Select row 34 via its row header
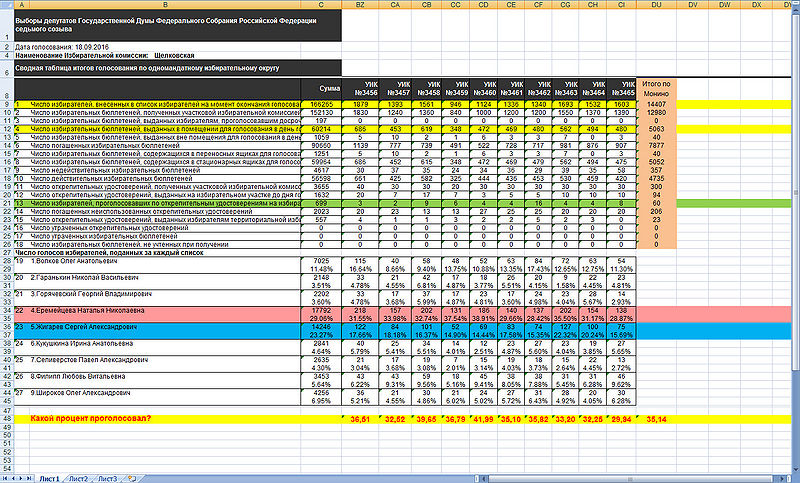 7,310
